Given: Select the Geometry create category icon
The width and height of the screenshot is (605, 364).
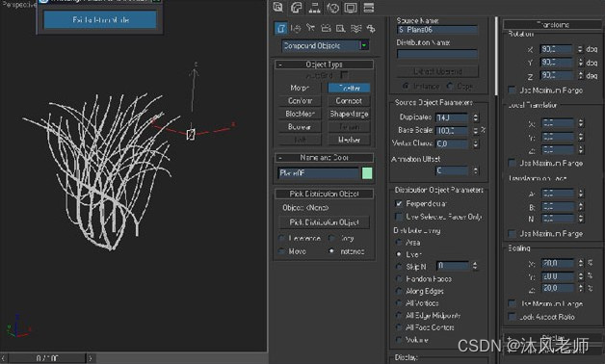Looking at the screenshot, I should [280, 28].
